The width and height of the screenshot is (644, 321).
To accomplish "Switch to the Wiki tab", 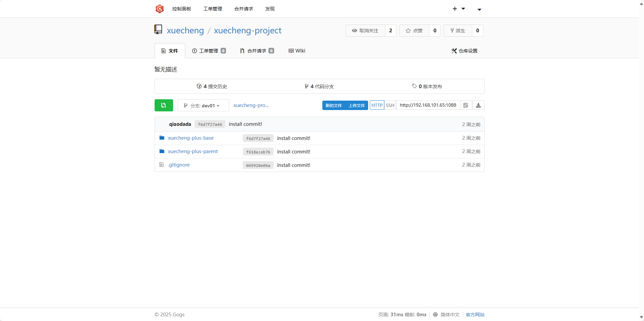I will point(297,51).
